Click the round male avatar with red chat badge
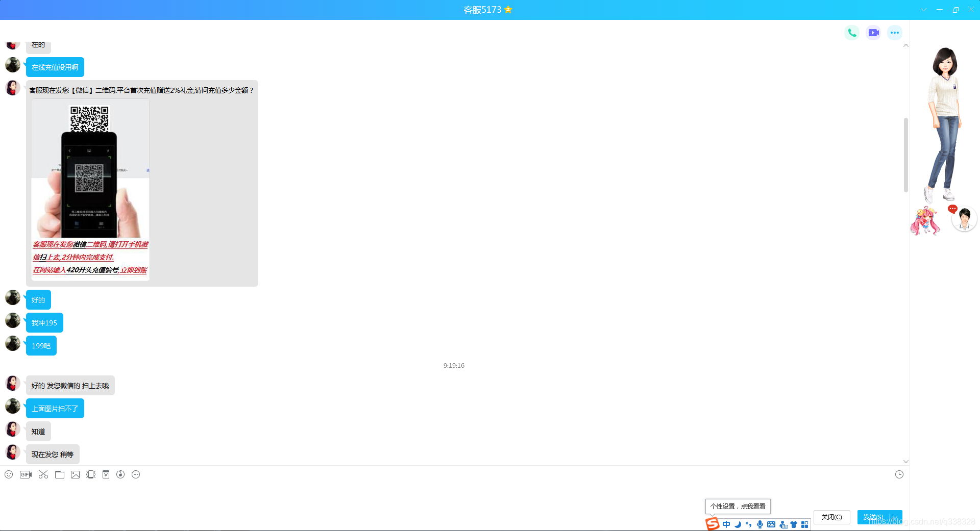The height and width of the screenshot is (531, 980). [x=964, y=219]
